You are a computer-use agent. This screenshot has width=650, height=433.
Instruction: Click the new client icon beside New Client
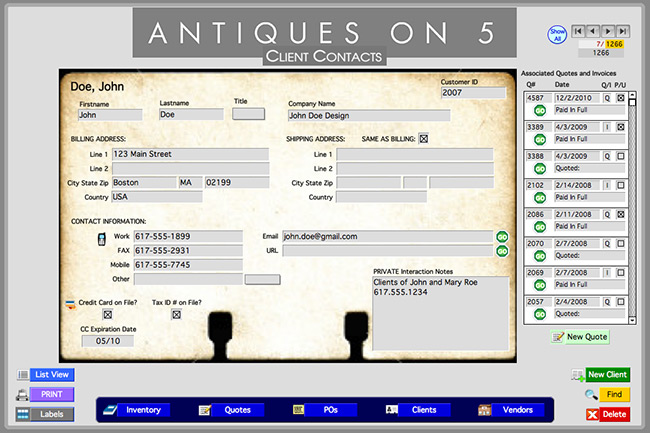coord(578,375)
